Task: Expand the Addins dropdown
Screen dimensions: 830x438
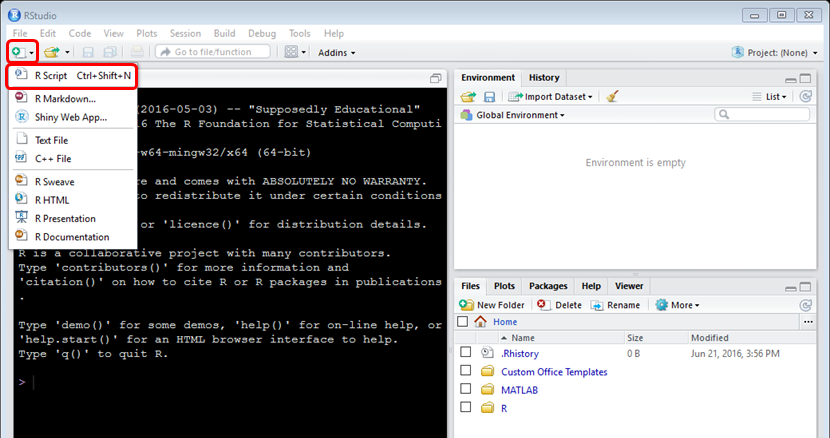Action: [x=336, y=52]
